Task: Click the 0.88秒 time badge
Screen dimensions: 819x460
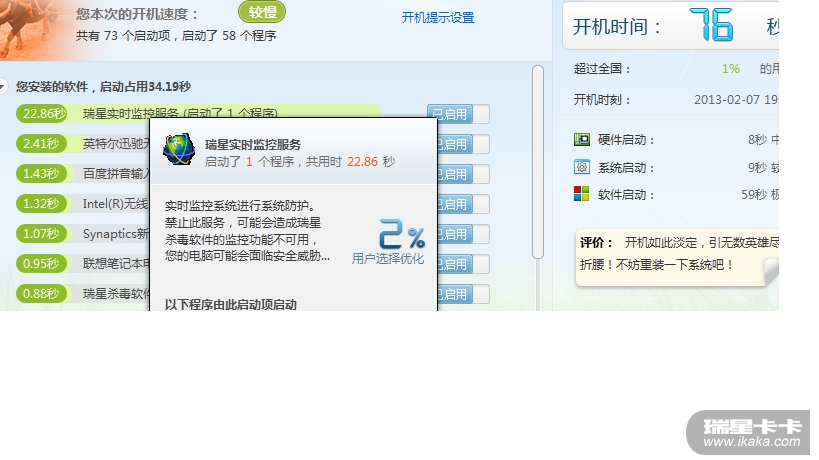Action: [x=41, y=293]
